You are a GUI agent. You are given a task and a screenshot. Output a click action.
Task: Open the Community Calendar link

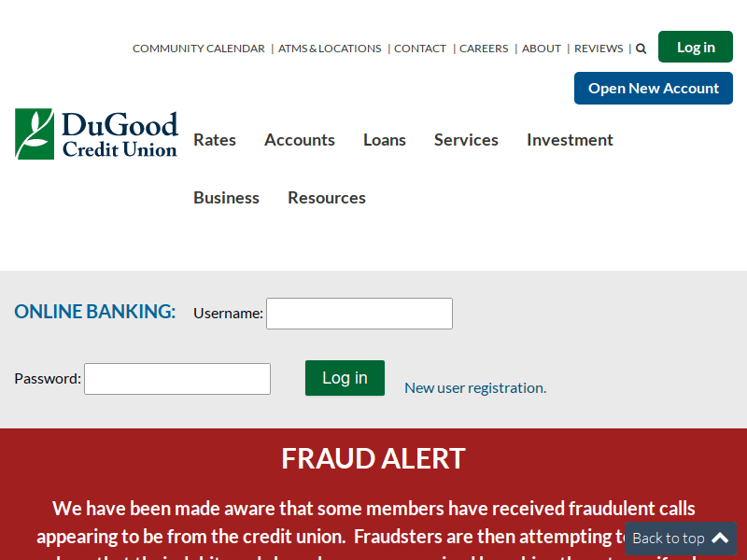199,49
